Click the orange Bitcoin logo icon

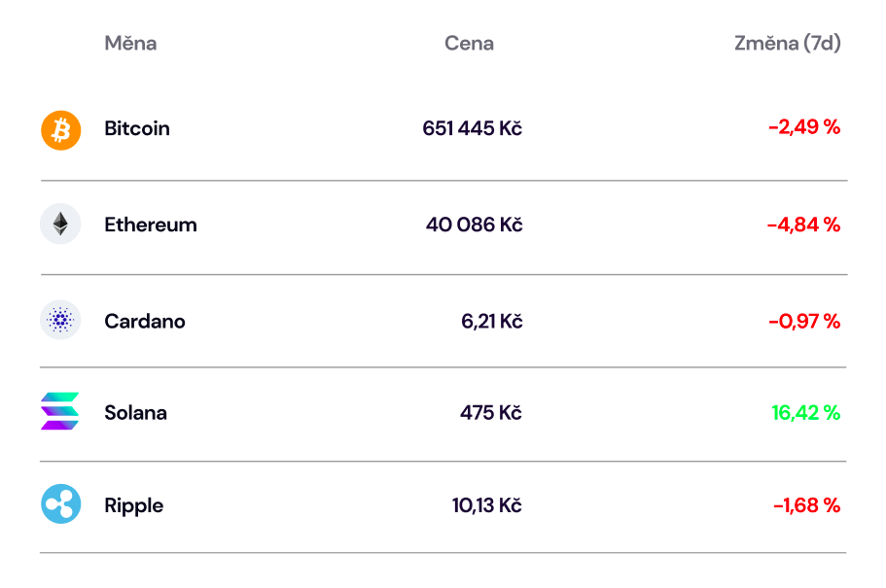[61, 130]
